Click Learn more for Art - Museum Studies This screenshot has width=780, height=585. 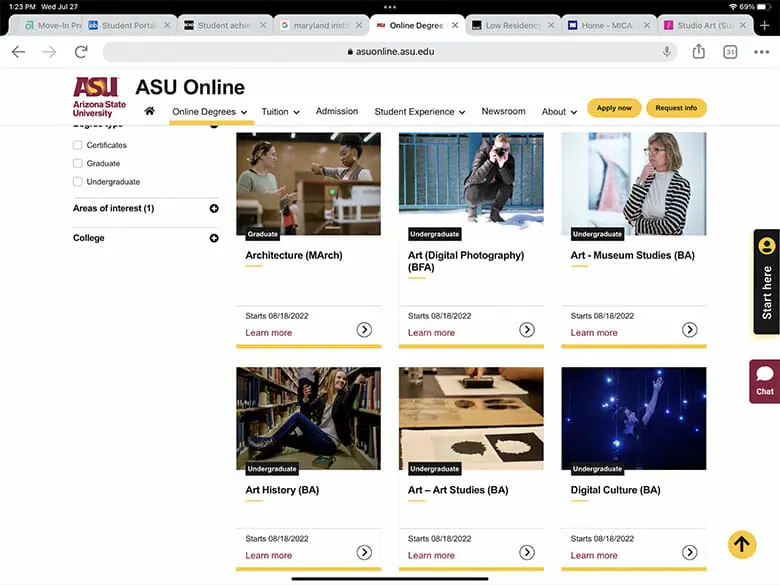[594, 333]
